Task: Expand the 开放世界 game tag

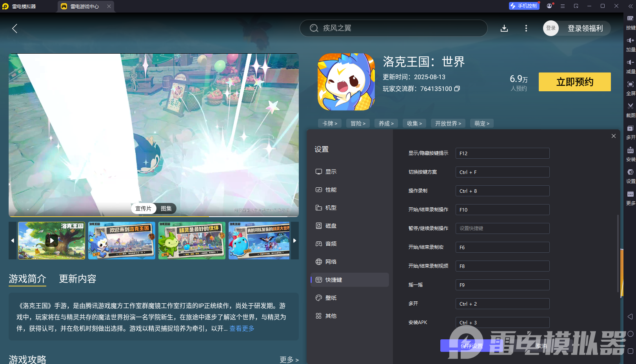Action: click(x=448, y=123)
